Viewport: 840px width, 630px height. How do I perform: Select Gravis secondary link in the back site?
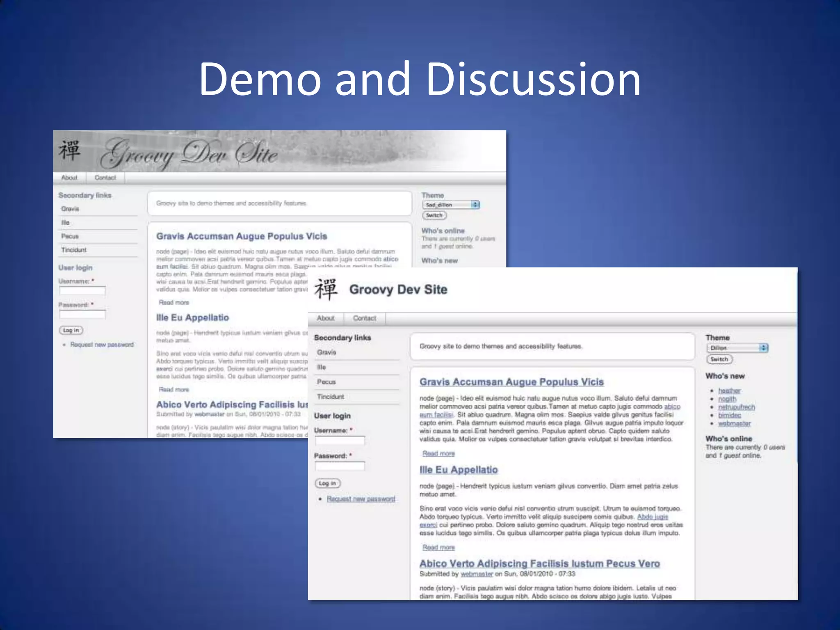70,209
